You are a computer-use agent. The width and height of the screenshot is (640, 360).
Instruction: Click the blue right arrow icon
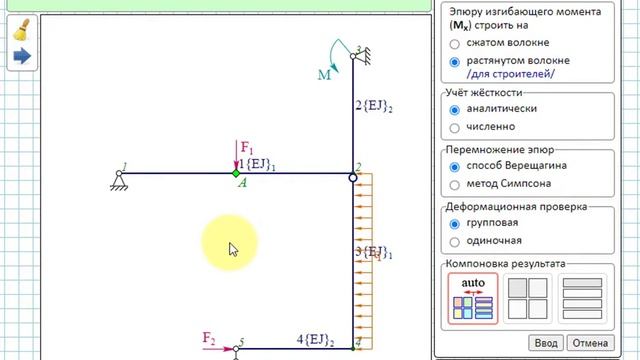tap(22, 56)
